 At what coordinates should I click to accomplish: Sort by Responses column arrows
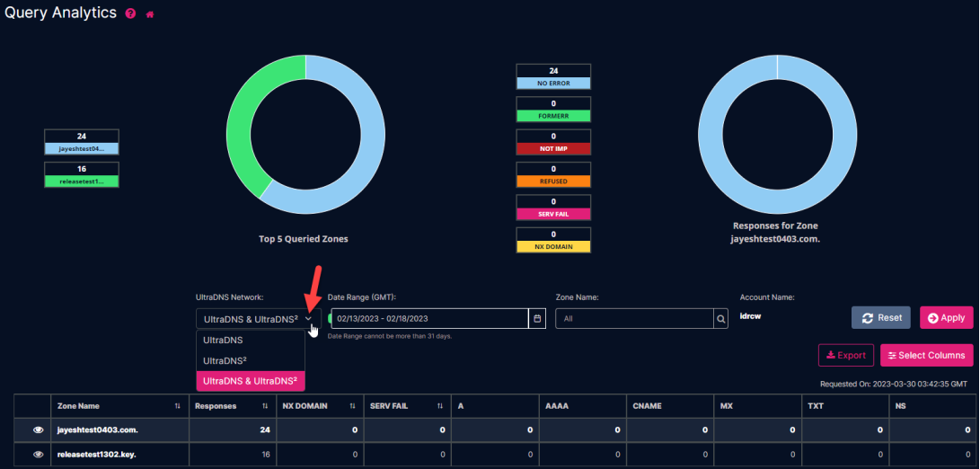click(x=265, y=406)
